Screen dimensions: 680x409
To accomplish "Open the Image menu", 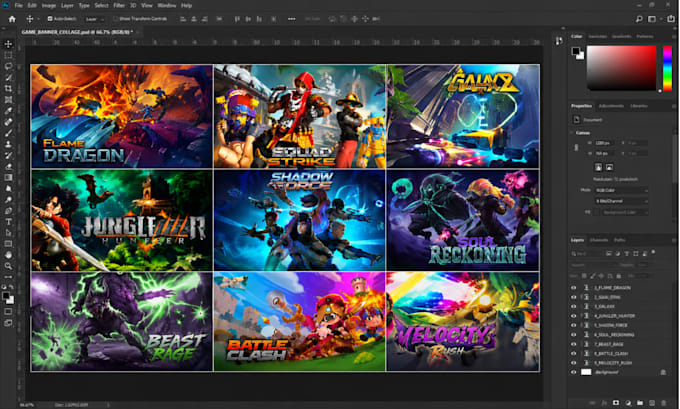I will 49,6.
